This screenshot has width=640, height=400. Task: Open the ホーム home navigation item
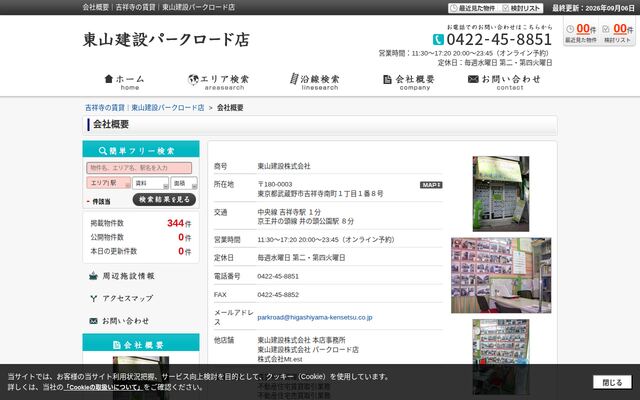(x=124, y=82)
